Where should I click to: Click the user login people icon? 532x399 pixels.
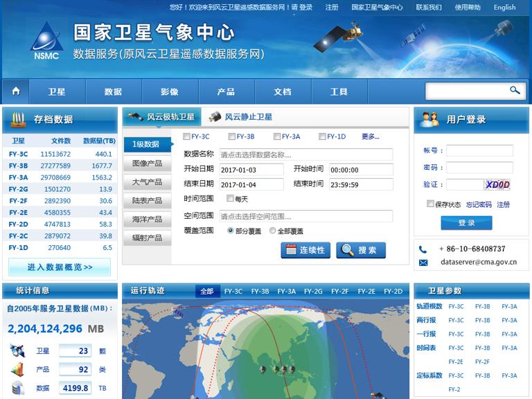click(x=429, y=119)
